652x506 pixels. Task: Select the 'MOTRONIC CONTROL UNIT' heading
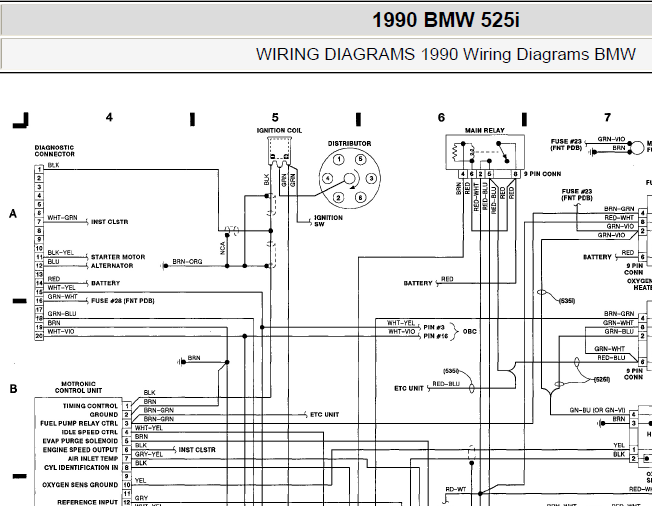pos(78,387)
